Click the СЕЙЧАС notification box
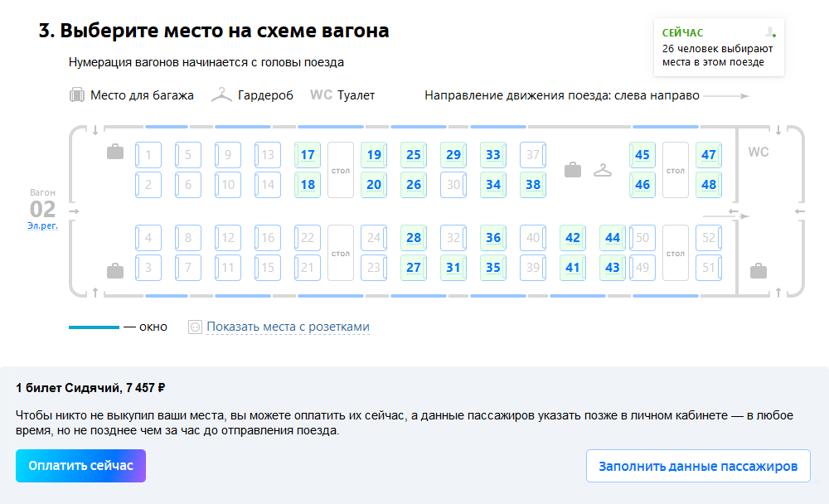This screenshot has height=504, width=829. [x=719, y=47]
